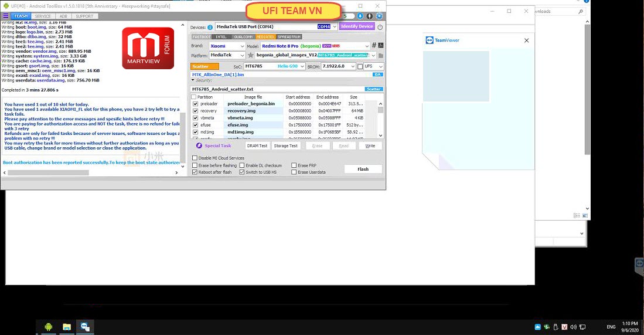Click the Devices info icon

point(210,27)
